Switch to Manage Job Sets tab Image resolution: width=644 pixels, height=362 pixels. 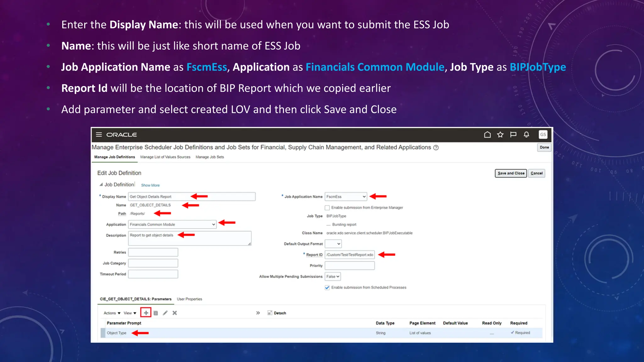click(210, 157)
